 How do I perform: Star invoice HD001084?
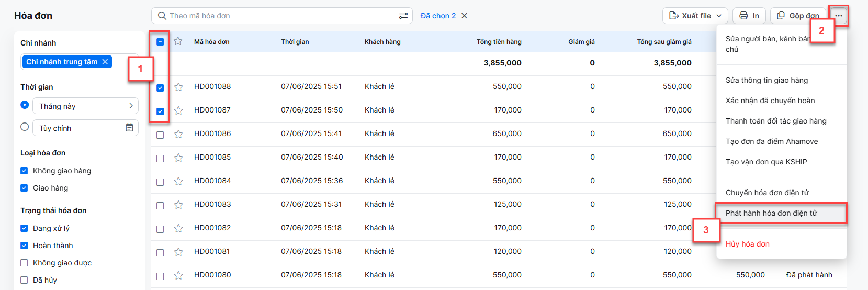[x=178, y=181]
